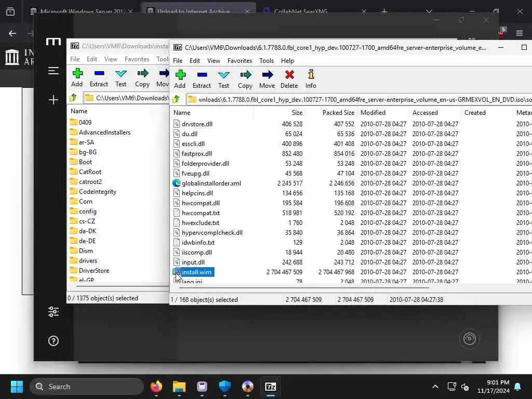
Task: Click the path field in back 7-Zip
Action: click(x=126, y=98)
